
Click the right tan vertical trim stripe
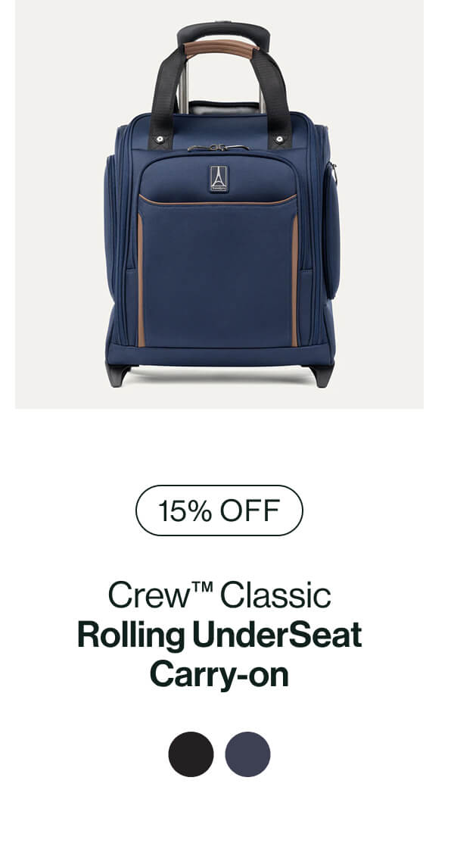295,280
